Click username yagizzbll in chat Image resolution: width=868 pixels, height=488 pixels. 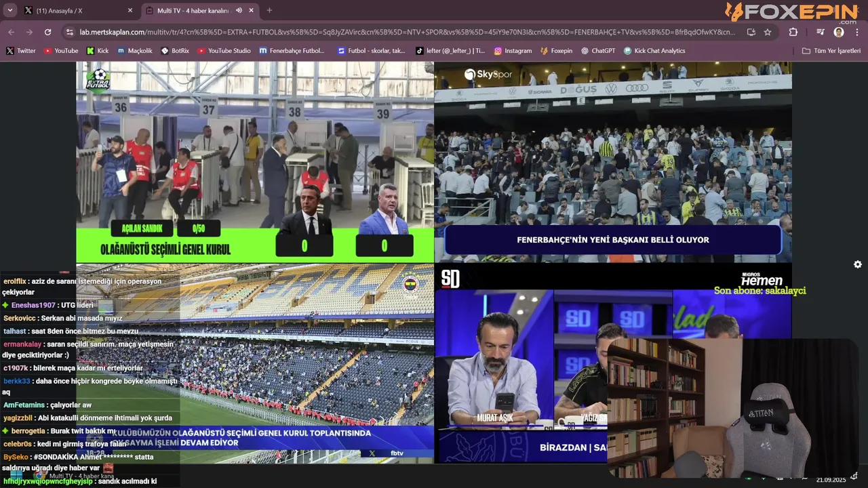tap(18, 418)
